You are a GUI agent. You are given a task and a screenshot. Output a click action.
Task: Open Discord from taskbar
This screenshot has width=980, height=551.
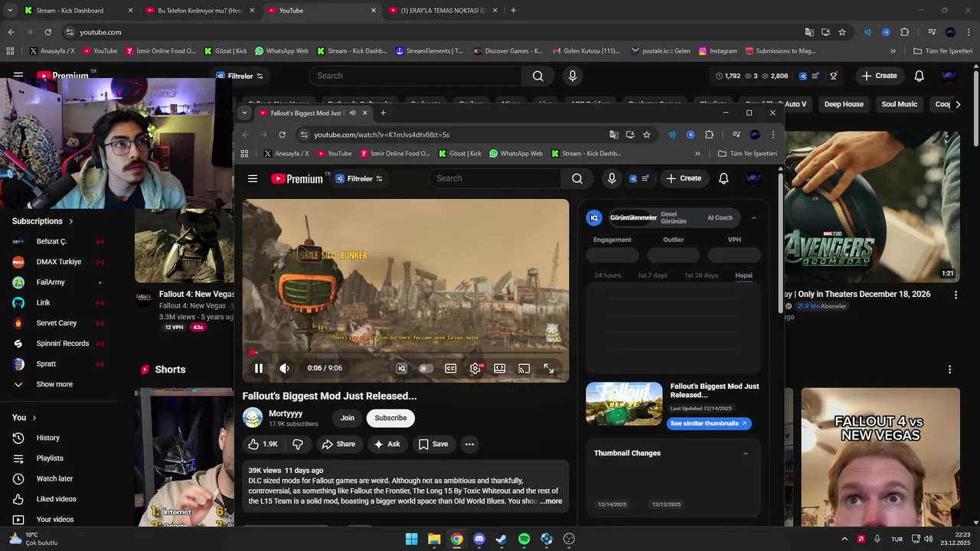[x=479, y=539]
